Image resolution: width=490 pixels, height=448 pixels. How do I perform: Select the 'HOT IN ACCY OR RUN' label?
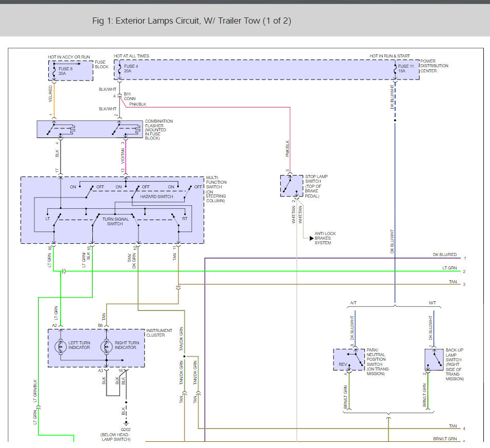point(69,57)
